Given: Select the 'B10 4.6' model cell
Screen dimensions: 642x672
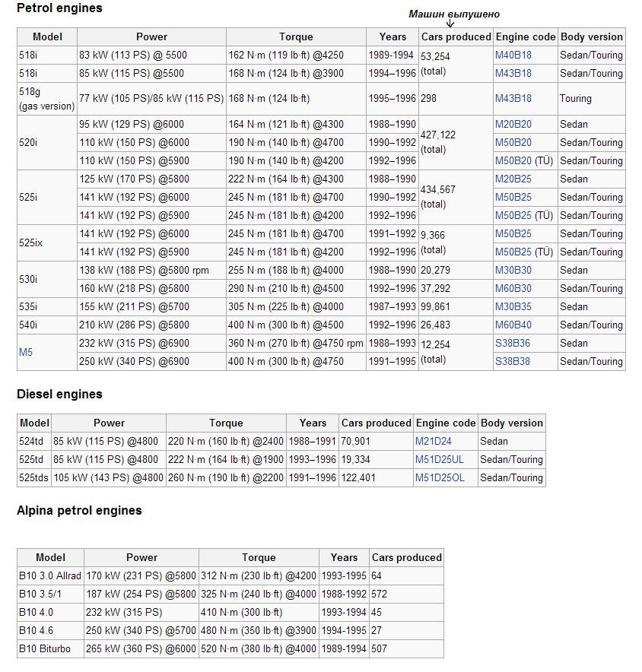Looking at the screenshot, I should (x=50, y=630).
